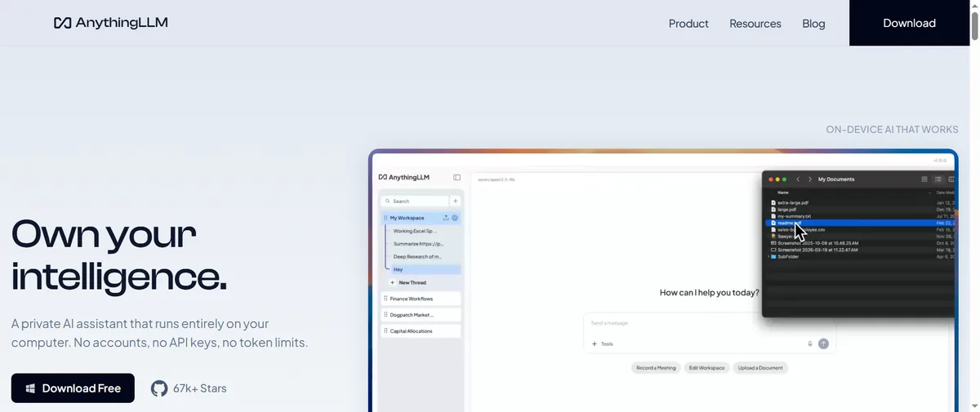980x412 pixels.
Task: Click the page vertical scrollbar
Action: coord(974,206)
